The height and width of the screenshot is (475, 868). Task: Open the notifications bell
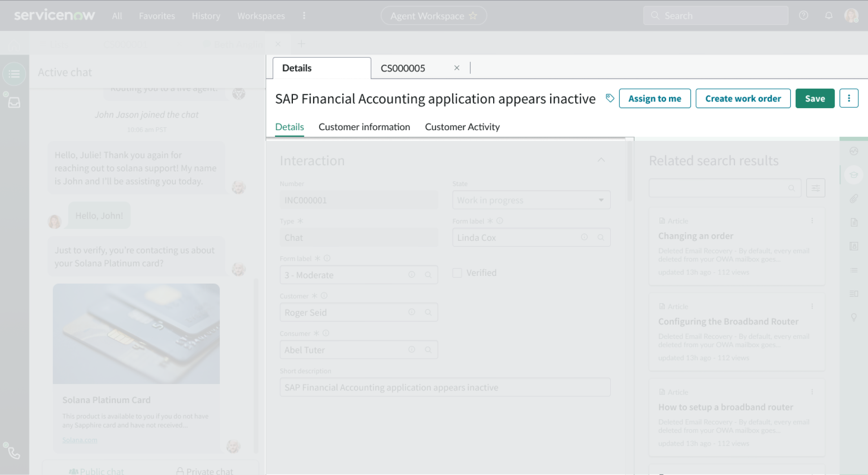pos(828,16)
